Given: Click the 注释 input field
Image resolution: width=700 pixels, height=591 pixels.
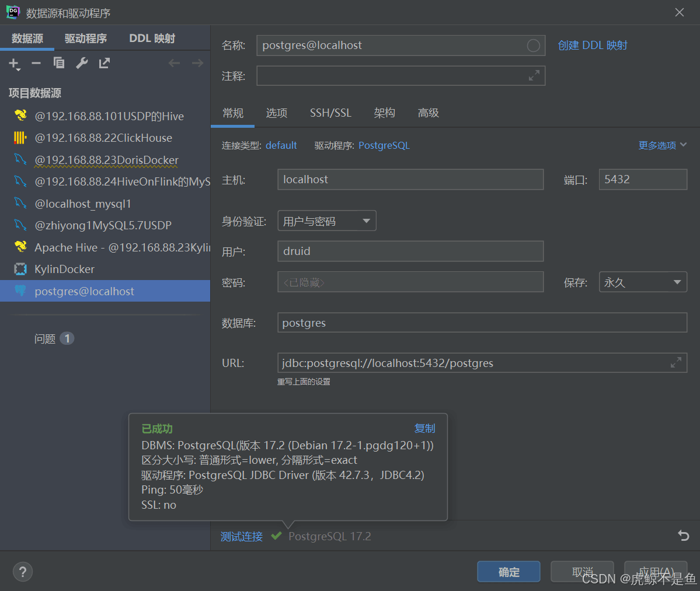Looking at the screenshot, I should pyautogui.click(x=401, y=76).
